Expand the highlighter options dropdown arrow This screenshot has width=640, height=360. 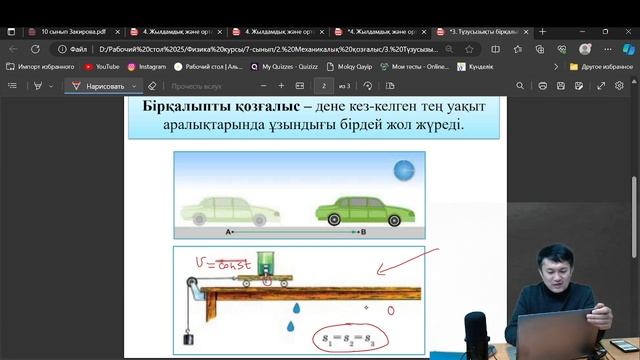pyautogui.click(x=51, y=86)
